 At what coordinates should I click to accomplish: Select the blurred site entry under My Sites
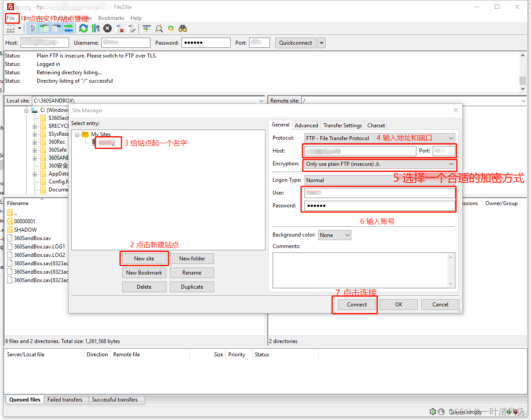coord(106,142)
